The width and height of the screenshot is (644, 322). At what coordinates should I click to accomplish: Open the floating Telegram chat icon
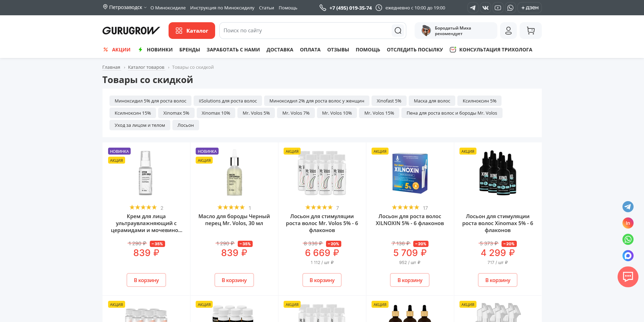tap(628, 207)
